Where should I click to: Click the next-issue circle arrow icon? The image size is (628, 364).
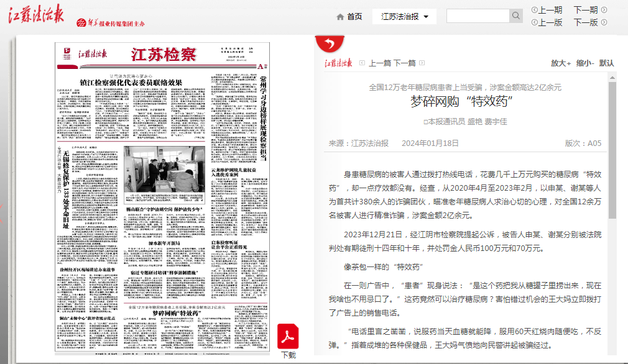[x=604, y=10]
